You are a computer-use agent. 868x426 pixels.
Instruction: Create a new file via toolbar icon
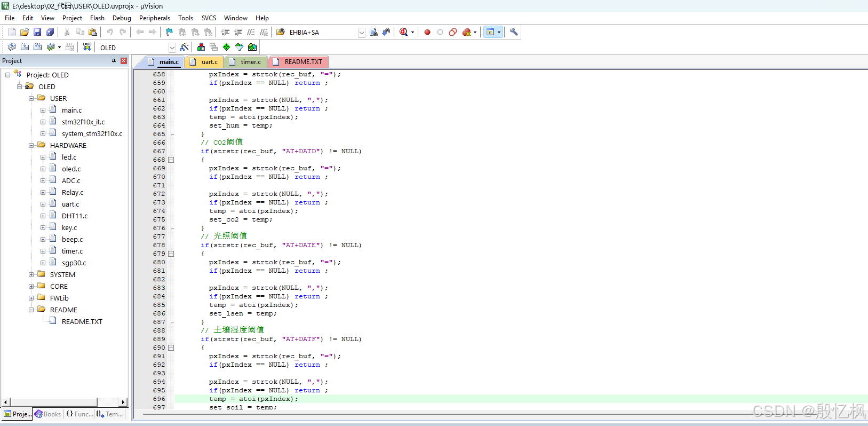(12, 32)
